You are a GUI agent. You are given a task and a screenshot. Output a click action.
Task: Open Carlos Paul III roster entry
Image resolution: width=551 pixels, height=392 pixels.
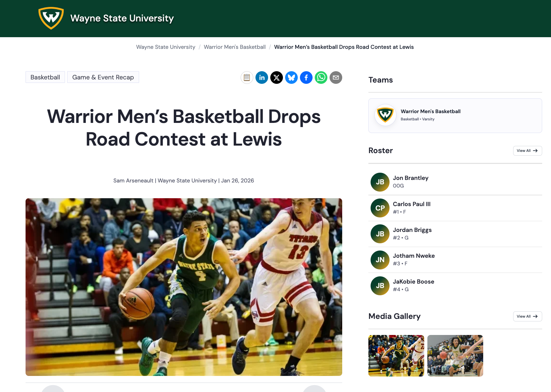tap(411, 208)
